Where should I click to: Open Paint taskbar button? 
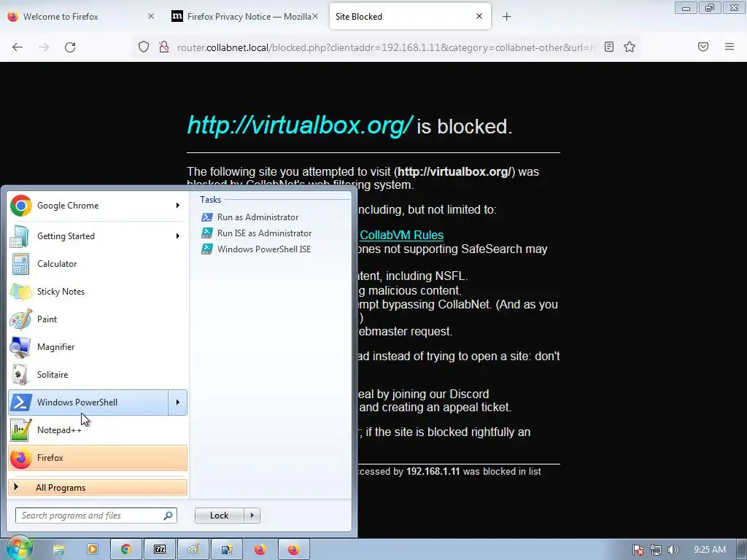193,550
